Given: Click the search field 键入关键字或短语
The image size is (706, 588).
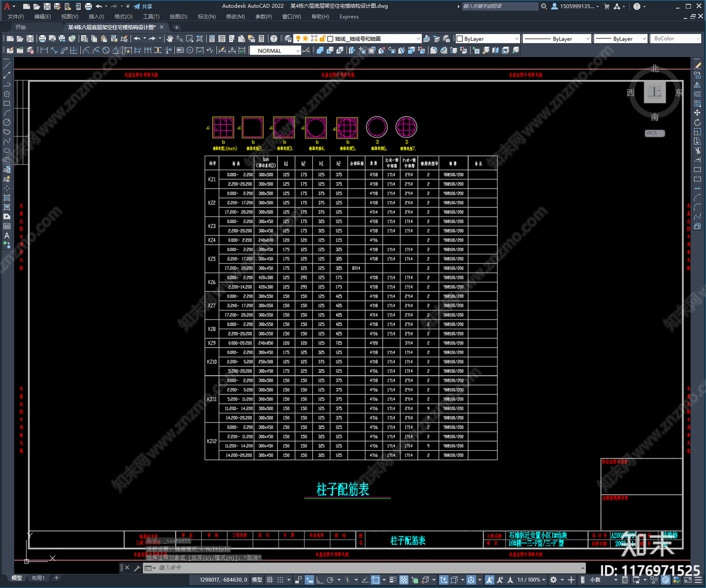Looking at the screenshot, I should tap(499, 6).
